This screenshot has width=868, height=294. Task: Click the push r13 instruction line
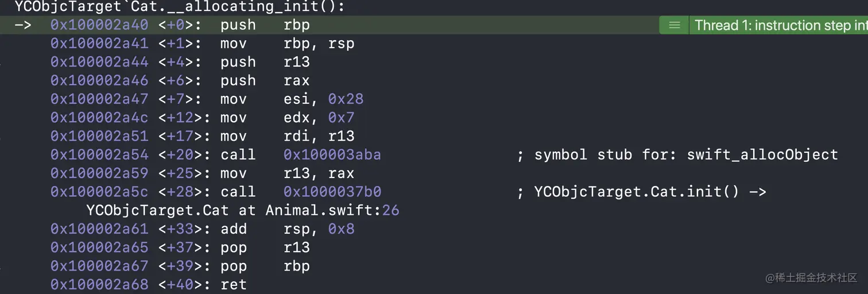pos(265,62)
